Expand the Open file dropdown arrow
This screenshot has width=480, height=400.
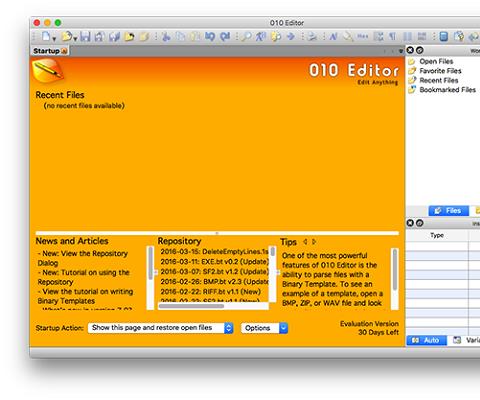point(75,39)
